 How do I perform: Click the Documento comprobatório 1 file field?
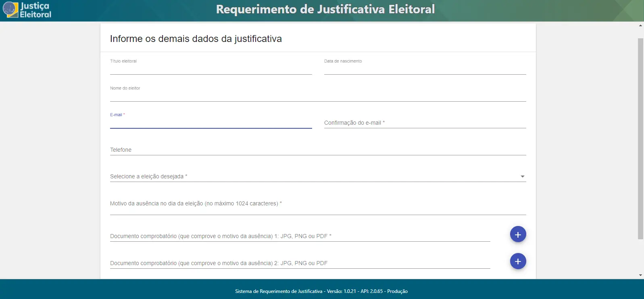click(300, 236)
